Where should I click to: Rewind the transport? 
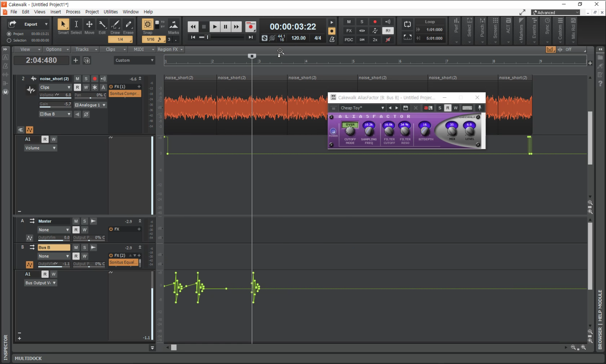click(193, 27)
